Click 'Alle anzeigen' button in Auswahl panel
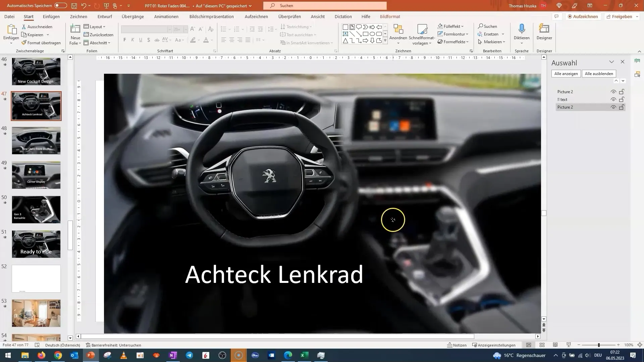 (x=567, y=73)
